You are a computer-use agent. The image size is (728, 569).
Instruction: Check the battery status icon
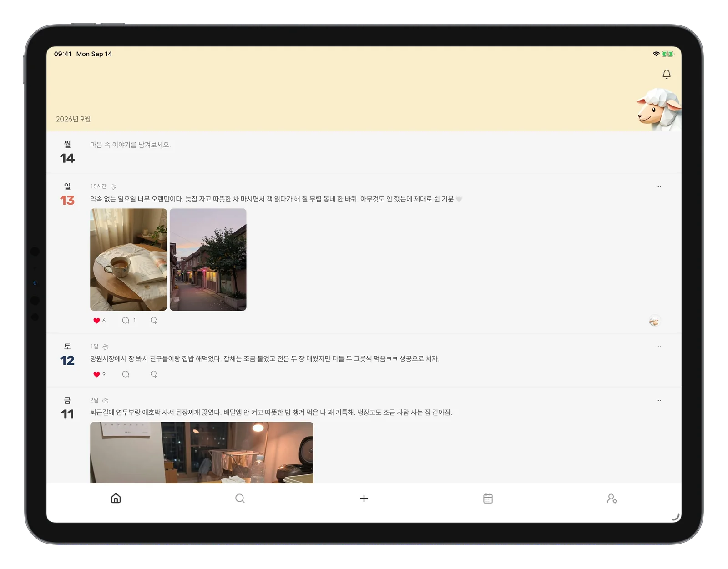668,54
